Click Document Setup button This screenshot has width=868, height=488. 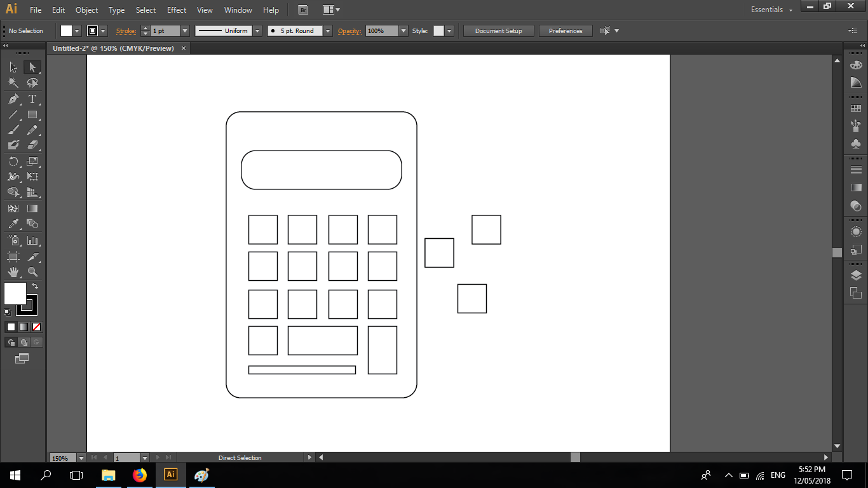click(499, 30)
